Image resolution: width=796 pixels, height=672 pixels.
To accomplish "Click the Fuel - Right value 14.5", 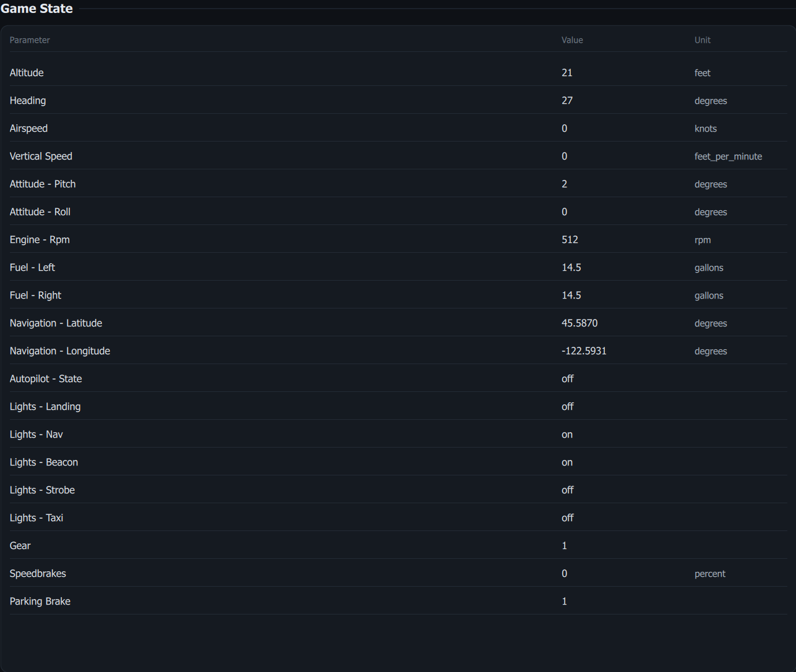I will click(x=571, y=296).
